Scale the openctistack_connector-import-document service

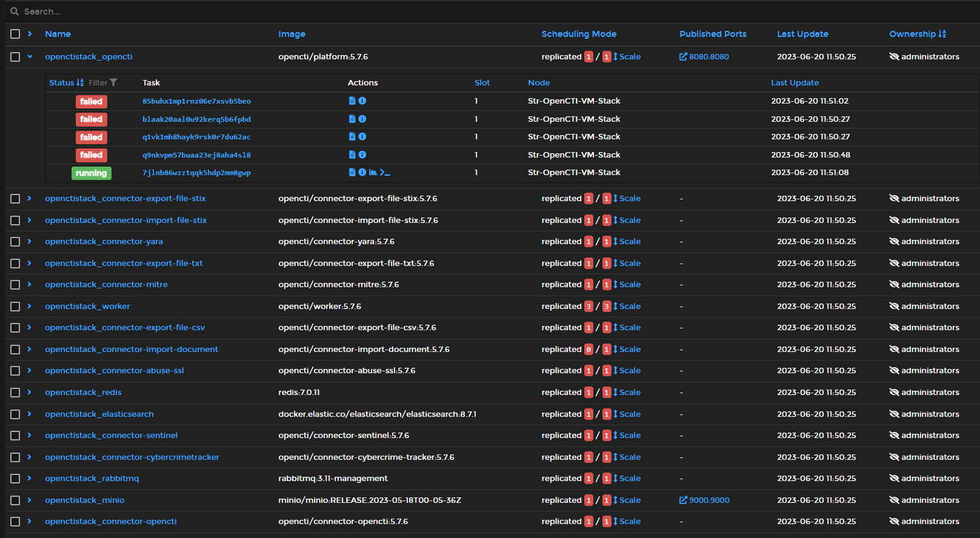pos(627,350)
